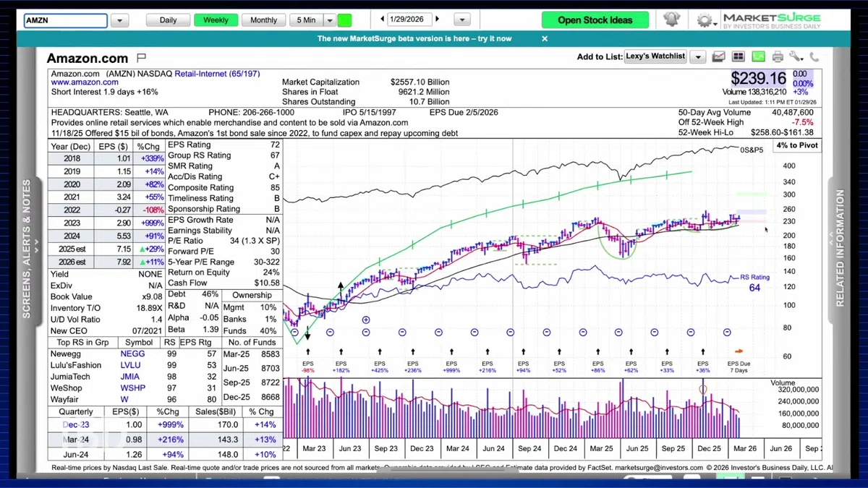
Task: Click the Open Stock Ideas button
Action: 595,20
